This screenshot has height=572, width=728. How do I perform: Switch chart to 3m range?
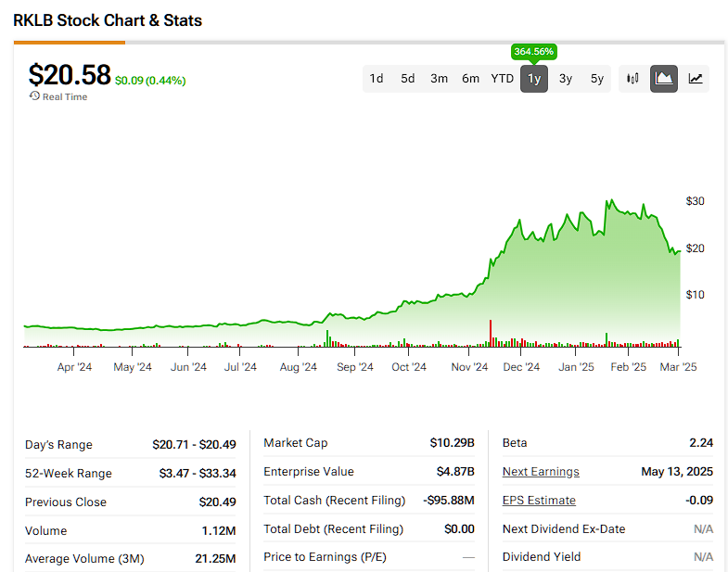tap(439, 79)
